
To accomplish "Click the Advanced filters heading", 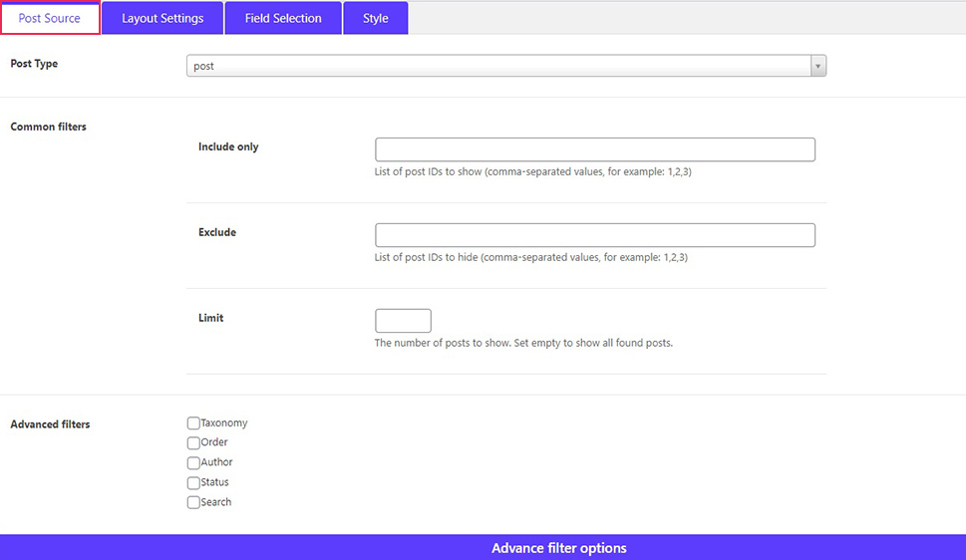I will coord(50,423).
